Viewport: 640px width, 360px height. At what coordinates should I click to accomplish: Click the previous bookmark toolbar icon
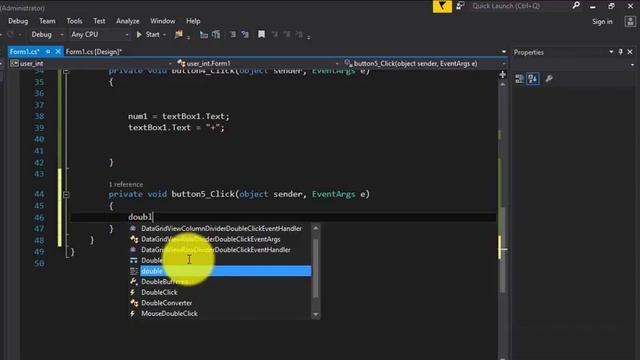[x=275, y=35]
